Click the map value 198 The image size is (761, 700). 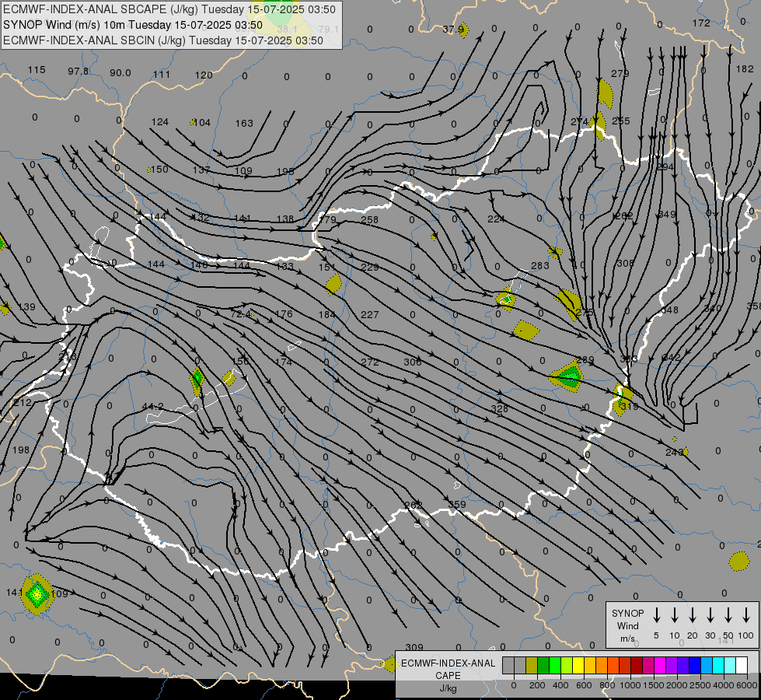pyautogui.click(x=21, y=450)
